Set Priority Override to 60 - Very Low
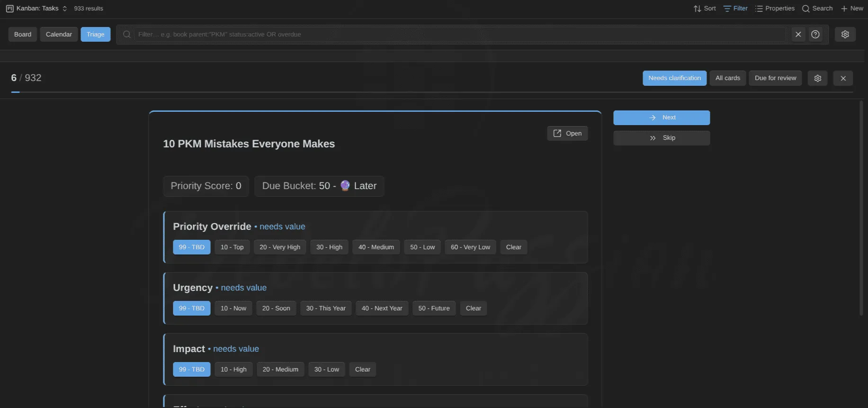Screen dimensions: 868x408 coord(470,247)
